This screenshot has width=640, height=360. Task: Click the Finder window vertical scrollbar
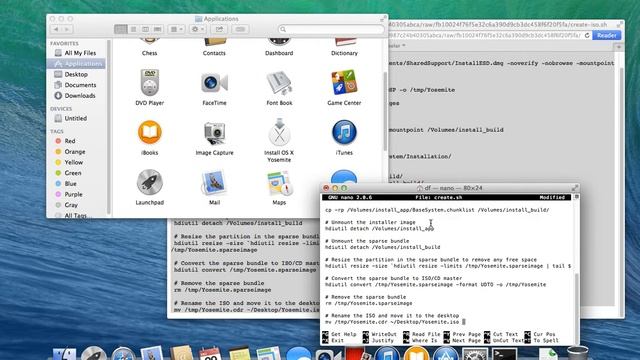coord(384,111)
